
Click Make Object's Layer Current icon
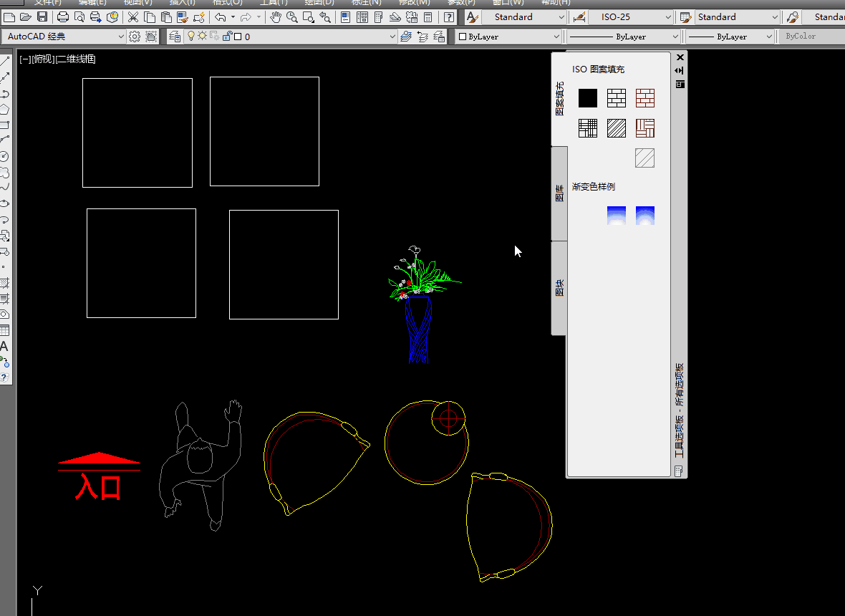tap(406, 37)
